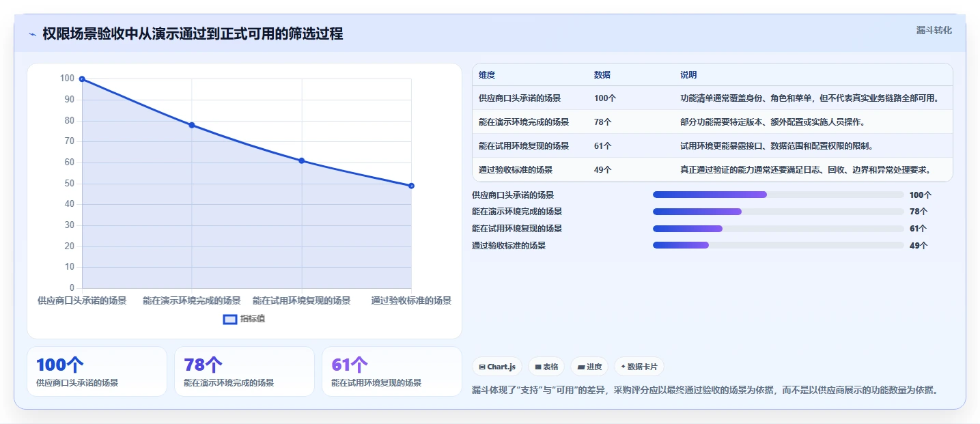Select the 进度 tag chip
This screenshot has height=424, width=980.
tap(589, 367)
